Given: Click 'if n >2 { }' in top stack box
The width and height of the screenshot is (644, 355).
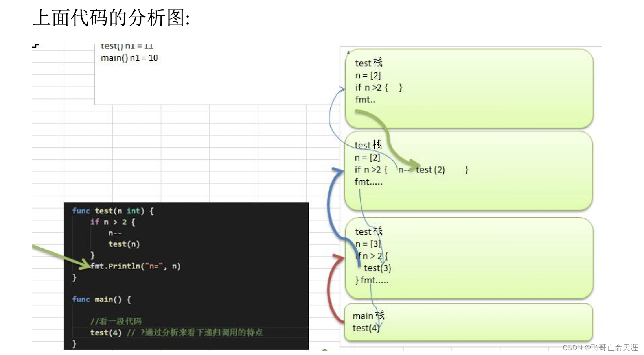Looking at the screenshot, I should pyautogui.click(x=379, y=87).
